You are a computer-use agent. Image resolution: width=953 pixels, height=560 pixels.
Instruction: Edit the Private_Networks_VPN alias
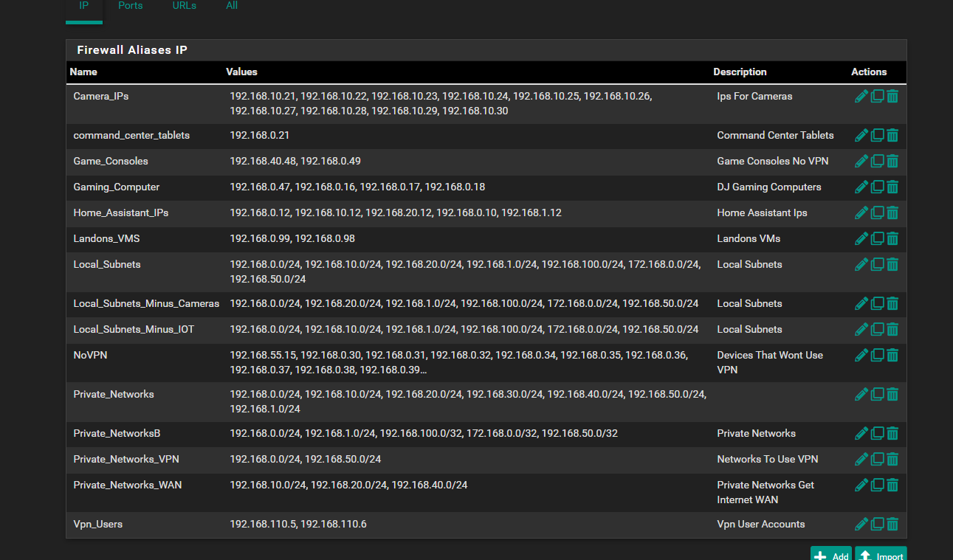click(x=861, y=459)
